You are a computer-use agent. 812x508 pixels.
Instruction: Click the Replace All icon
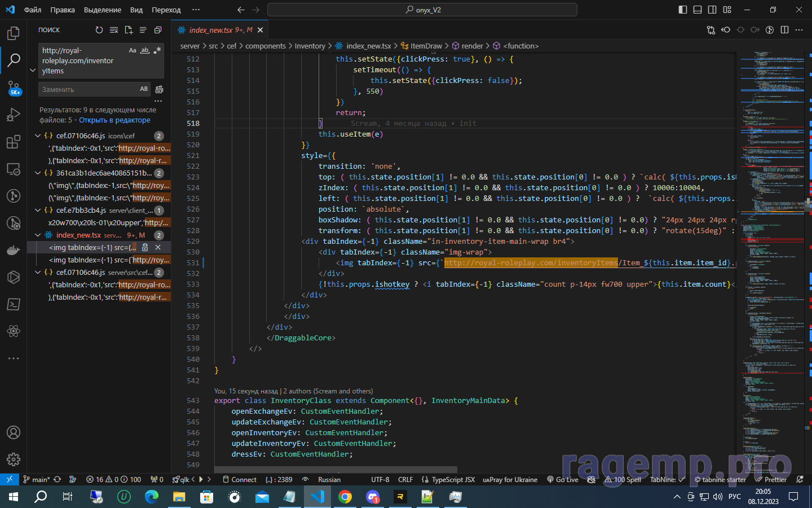(x=159, y=89)
